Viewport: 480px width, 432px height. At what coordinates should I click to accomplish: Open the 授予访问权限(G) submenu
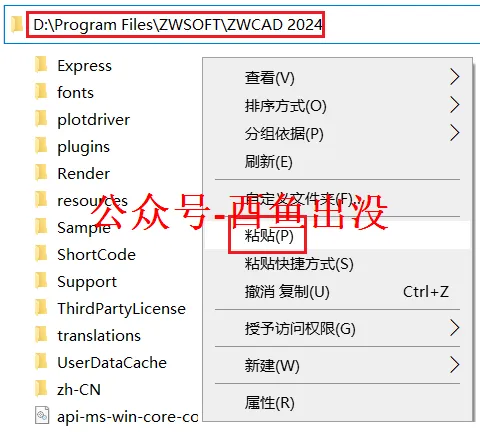pos(337,328)
